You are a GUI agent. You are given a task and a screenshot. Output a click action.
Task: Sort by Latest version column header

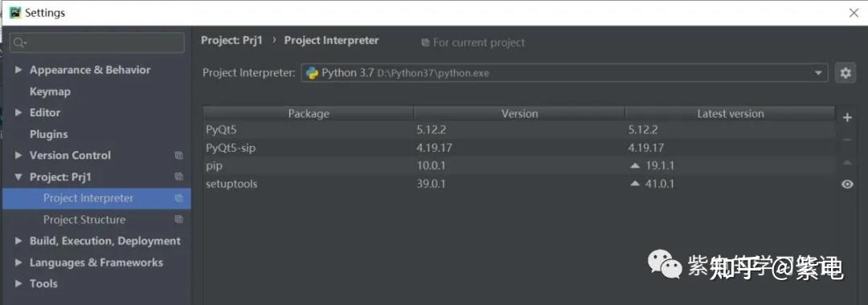[x=730, y=113]
